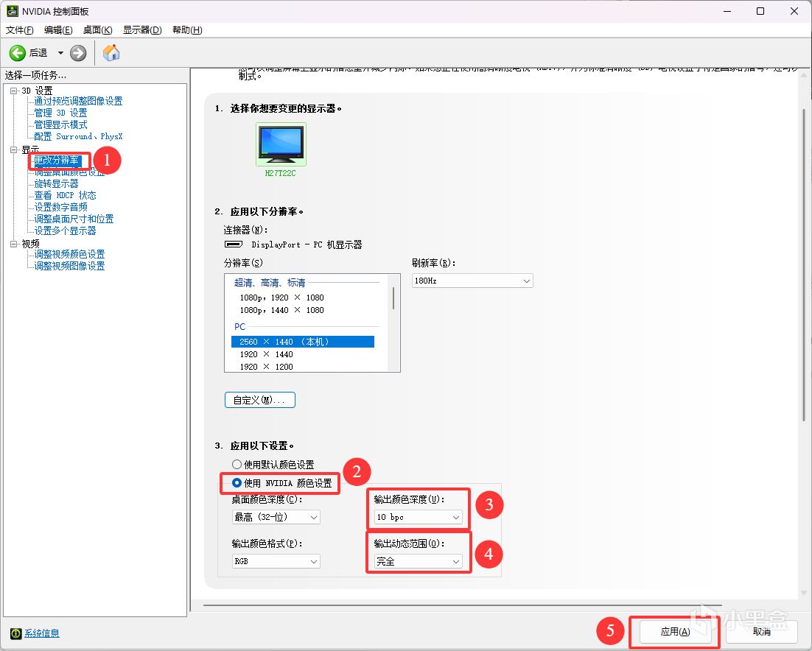Viewport: 812px width, 651px height.
Task: Click the 取消 button
Action: (x=761, y=632)
